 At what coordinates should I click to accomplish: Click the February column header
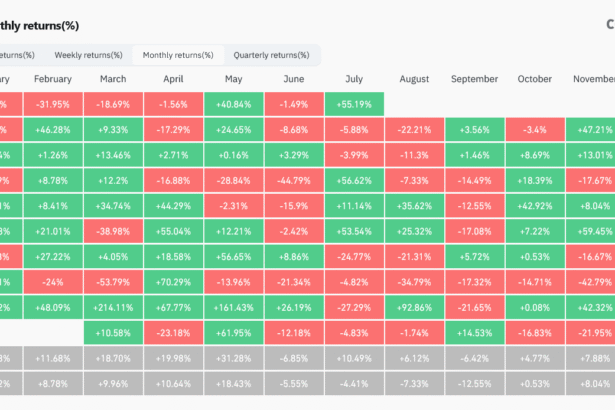point(52,78)
